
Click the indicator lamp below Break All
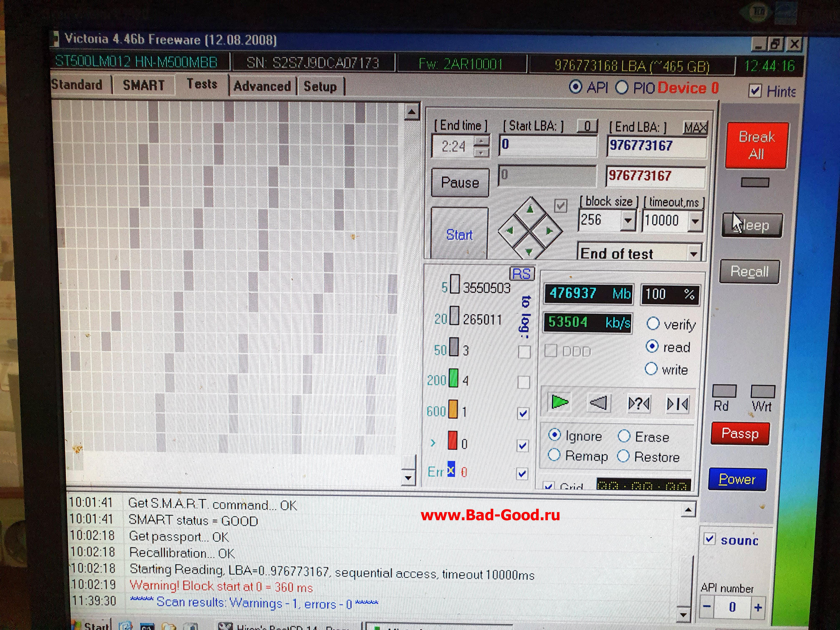pyautogui.click(x=755, y=183)
